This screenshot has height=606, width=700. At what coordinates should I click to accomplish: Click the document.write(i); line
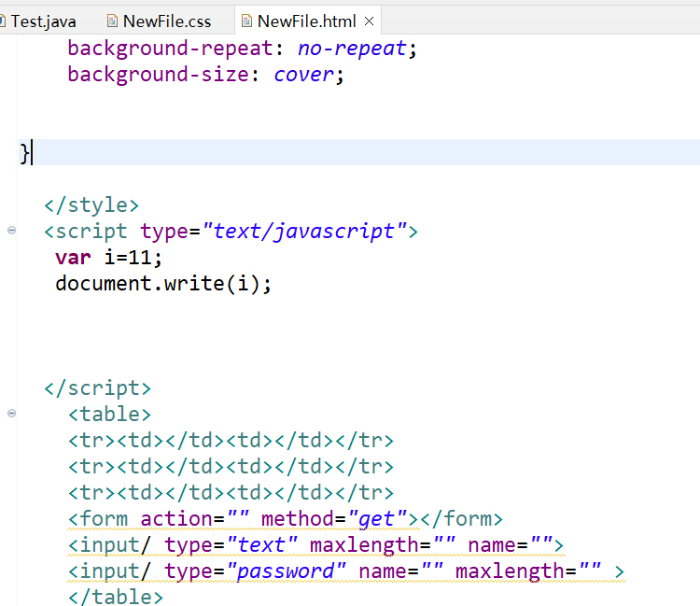point(163,284)
